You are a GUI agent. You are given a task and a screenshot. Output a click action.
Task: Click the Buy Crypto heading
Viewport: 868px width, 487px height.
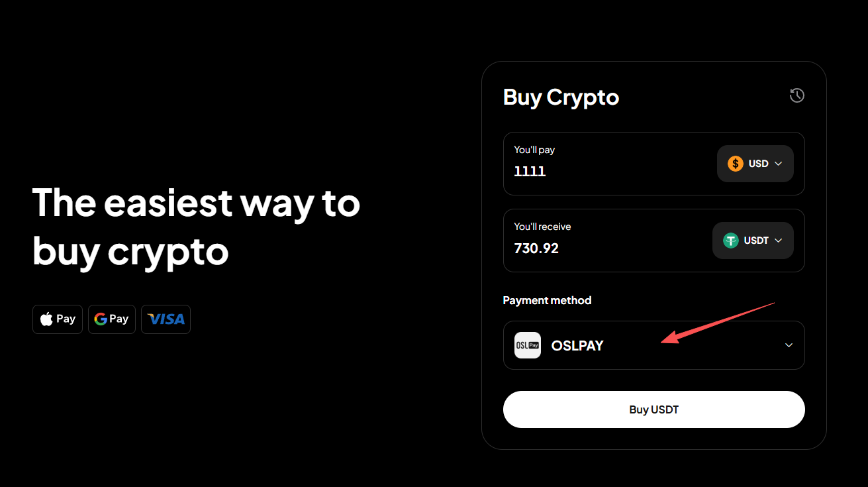point(561,97)
